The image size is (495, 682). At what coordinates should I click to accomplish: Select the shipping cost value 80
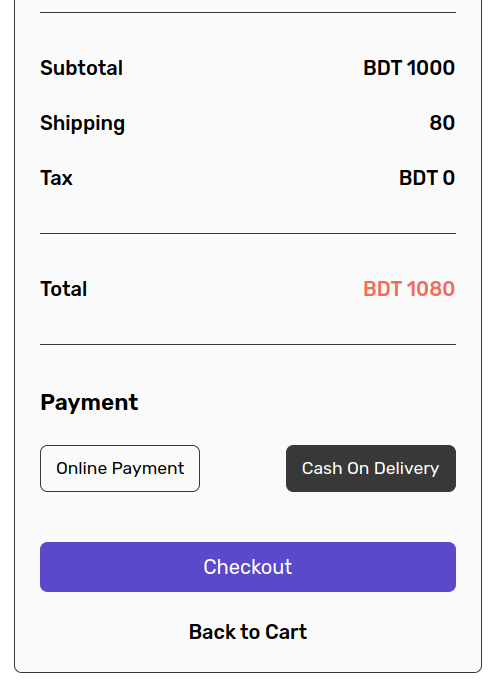(x=442, y=123)
